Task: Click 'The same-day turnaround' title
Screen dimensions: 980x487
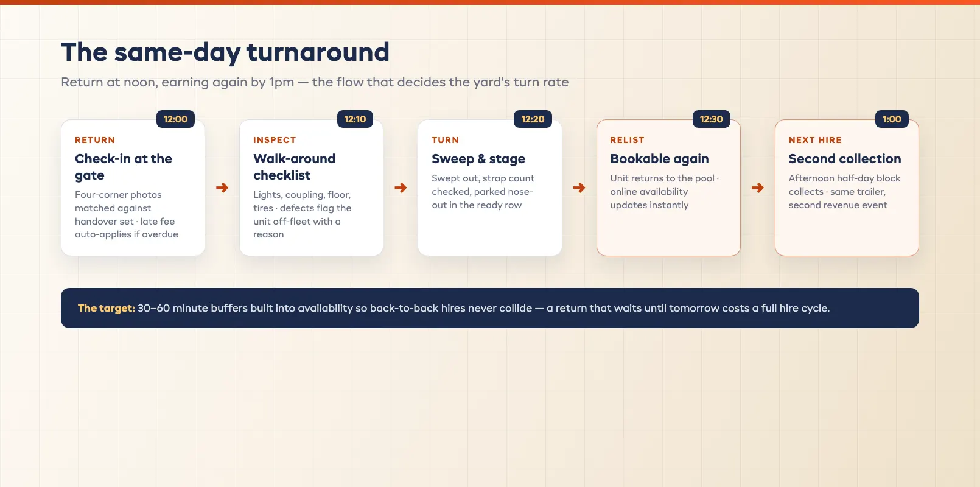Action: click(x=225, y=52)
